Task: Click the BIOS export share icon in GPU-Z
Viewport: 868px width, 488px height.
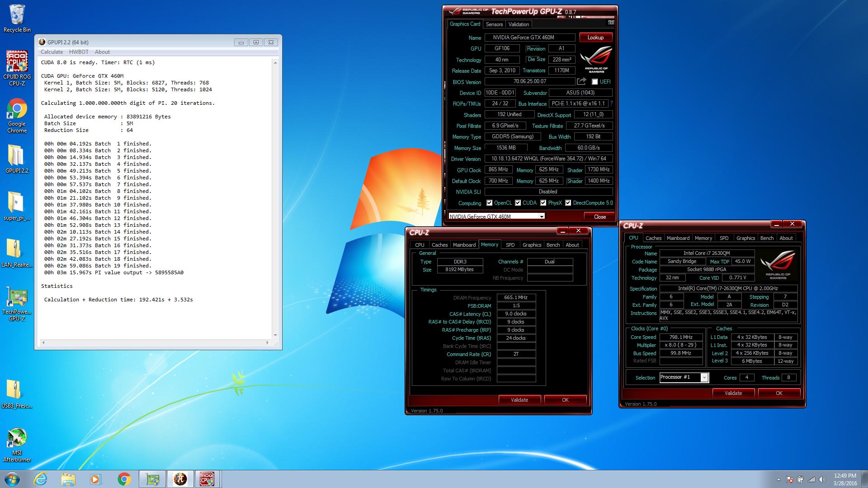Action: (x=582, y=81)
